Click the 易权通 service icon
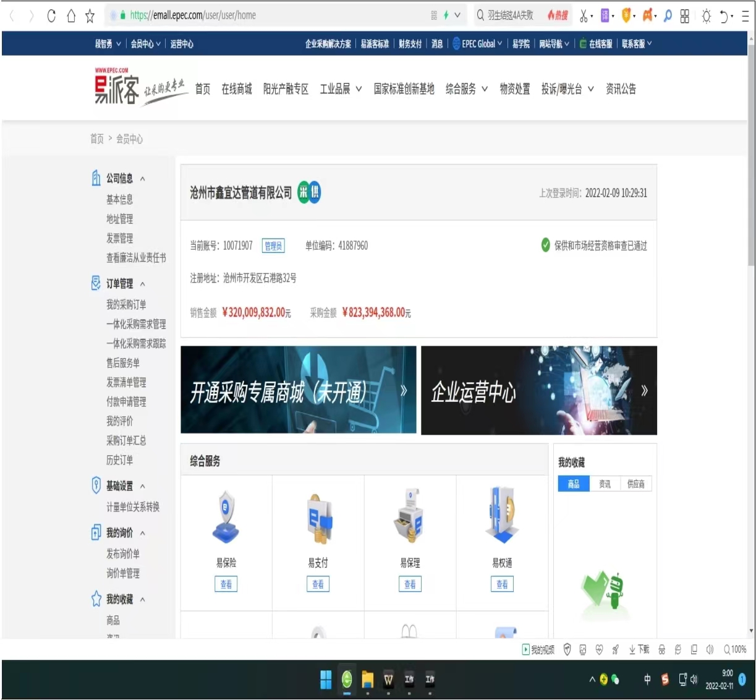The height and width of the screenshot is (700, 756). pyautogui.click(x=502, y=514)
